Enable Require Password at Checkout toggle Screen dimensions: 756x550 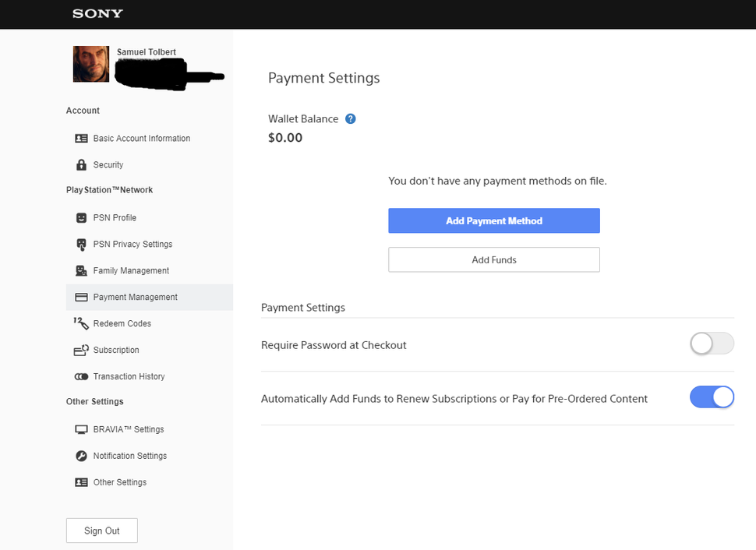[712, 344]
